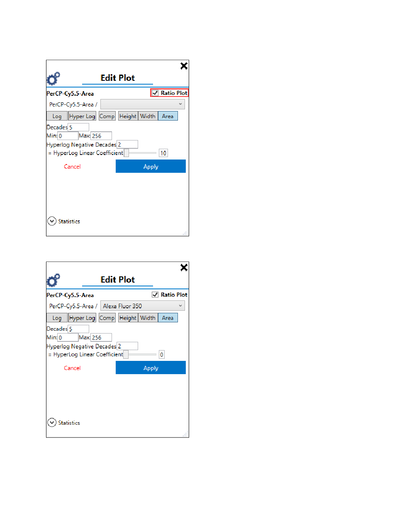Uncheck the highlighted Ratio Plot checkbox
This screenshot has height=532, width=394.
point(155,93)
